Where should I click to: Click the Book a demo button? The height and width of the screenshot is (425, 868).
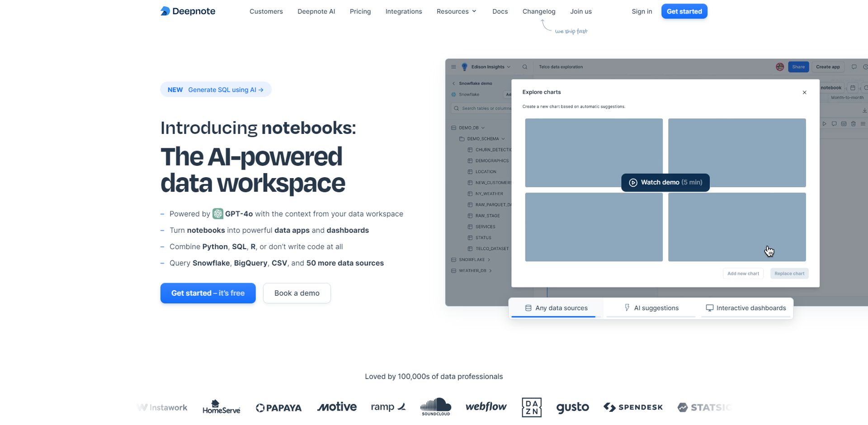click(x=297, y=293)
